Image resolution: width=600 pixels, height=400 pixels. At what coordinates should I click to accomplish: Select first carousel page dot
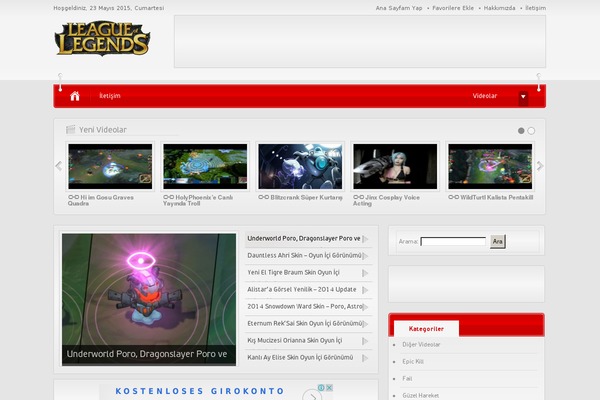pyautogui.click(x=521, y=131)
